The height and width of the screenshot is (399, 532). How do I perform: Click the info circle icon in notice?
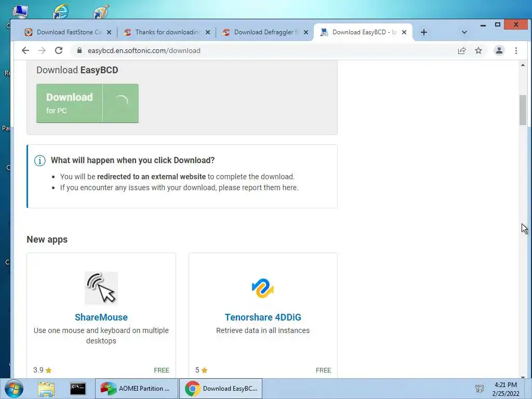(x=39, y=161)
